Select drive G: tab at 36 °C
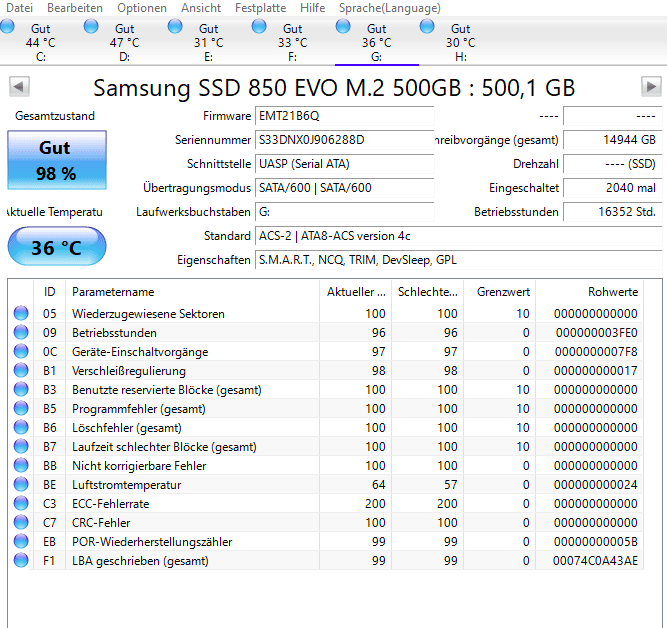The height and width of the screenshot is (628, 667). 376,43
